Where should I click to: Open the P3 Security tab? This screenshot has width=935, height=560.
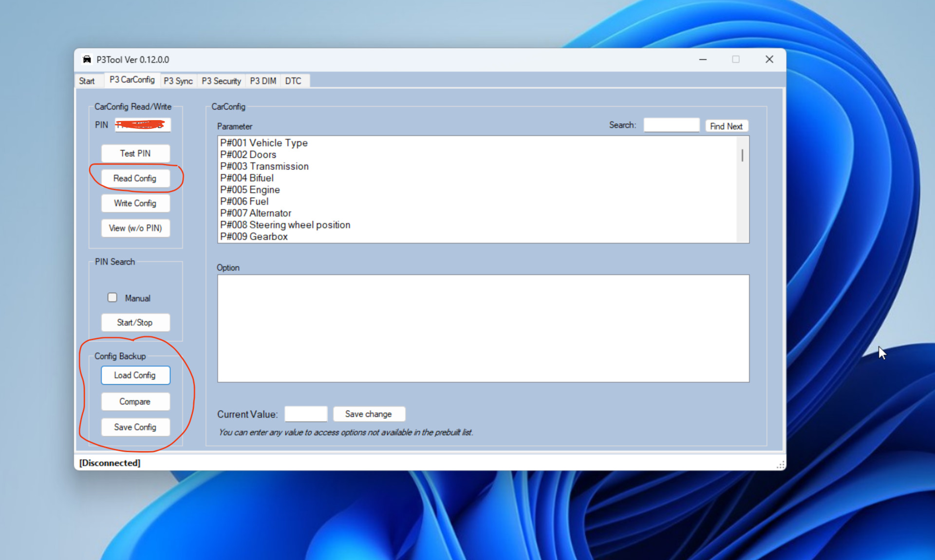click(x=221, y=81)
